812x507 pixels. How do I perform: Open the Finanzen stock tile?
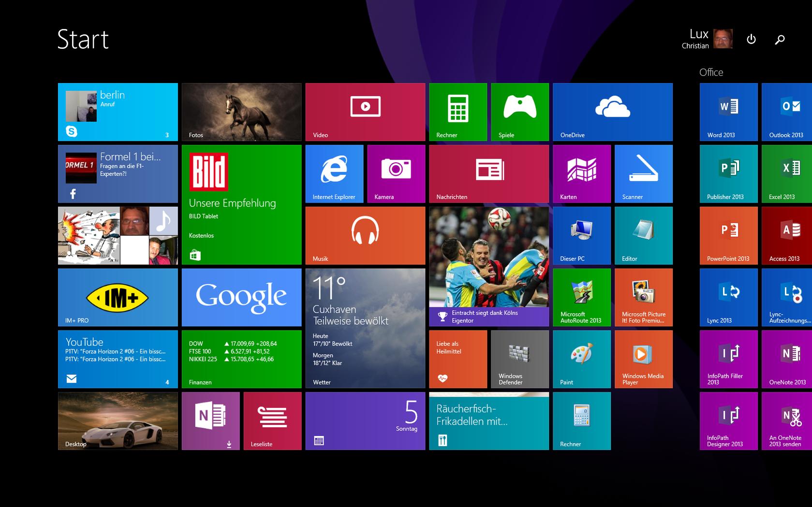242,360
